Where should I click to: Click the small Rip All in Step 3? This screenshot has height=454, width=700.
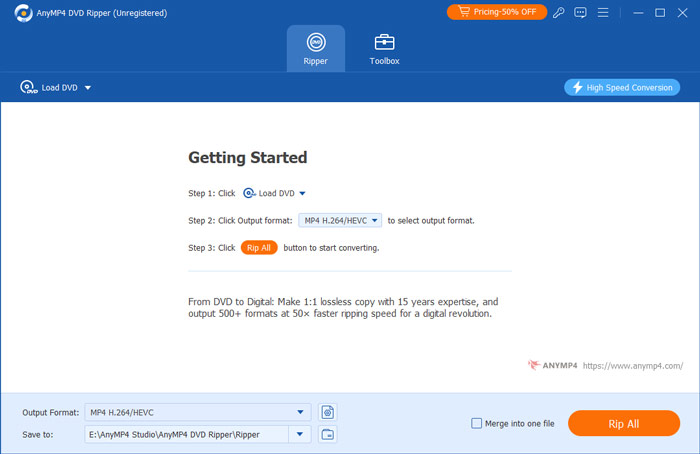click(259, 248)
